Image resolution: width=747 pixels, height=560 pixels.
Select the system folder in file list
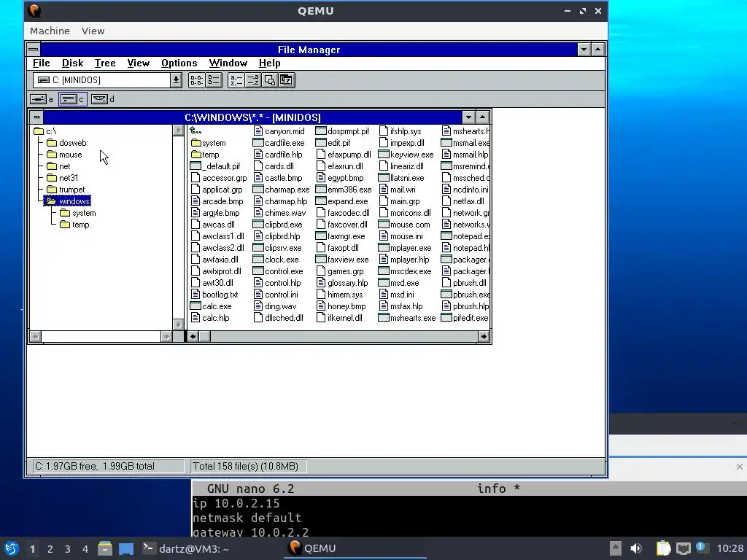click(208, 143)
